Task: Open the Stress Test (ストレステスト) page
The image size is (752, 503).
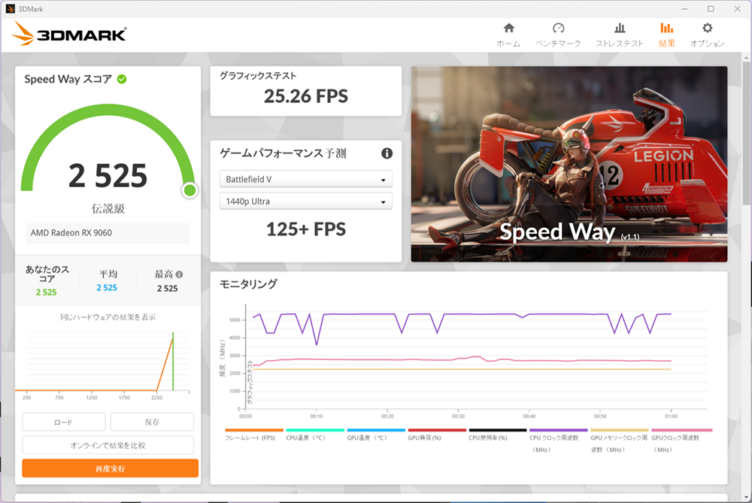Action: pos(619,34)
